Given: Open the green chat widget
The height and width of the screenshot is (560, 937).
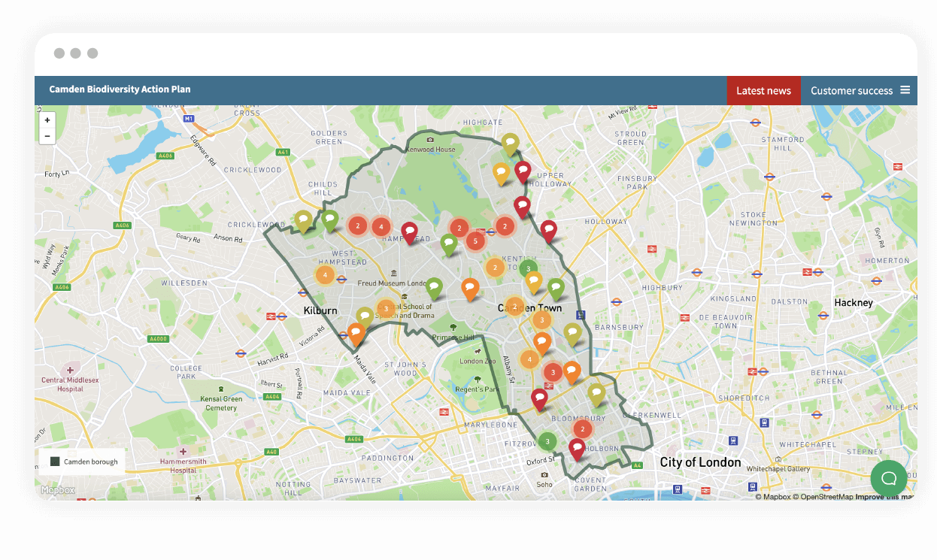Looking at the screenshot, I should click(889, 478).
